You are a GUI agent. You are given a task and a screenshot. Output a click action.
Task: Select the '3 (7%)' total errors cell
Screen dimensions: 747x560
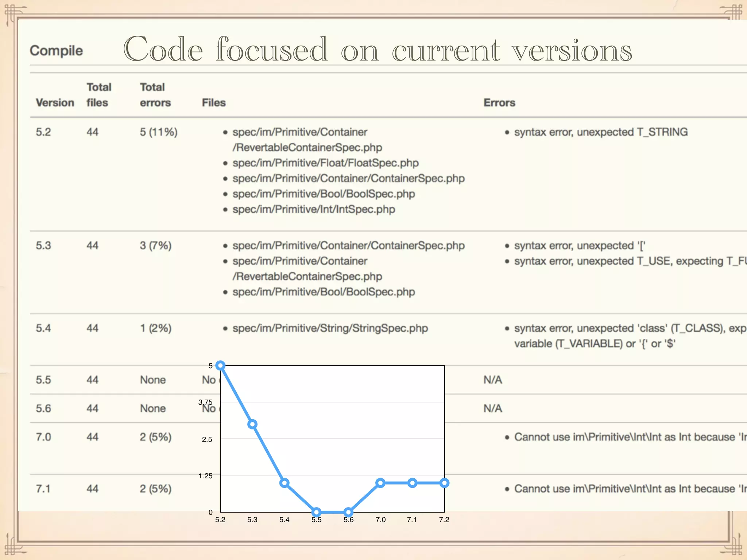(156, 246)
